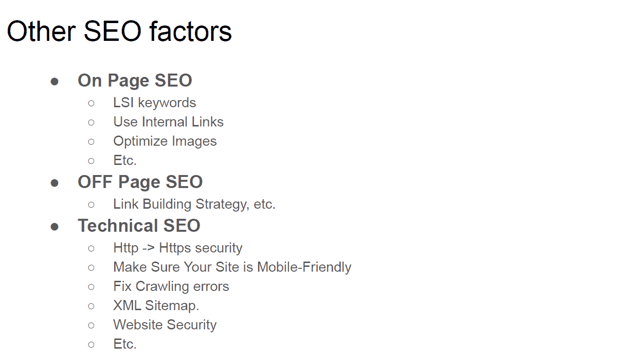
Task: Select the 'Use Internal Links' line
Action: 168,122
